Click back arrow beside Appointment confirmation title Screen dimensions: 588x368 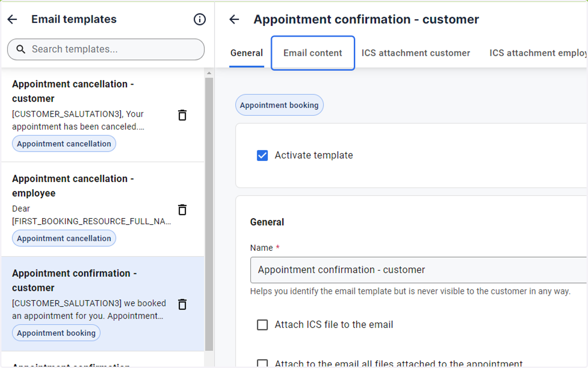point(234,19)
